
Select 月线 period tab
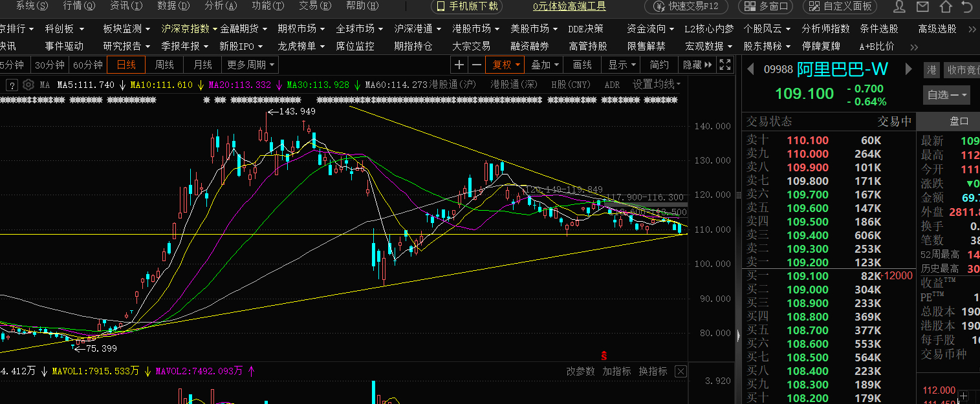click(202, 65)
